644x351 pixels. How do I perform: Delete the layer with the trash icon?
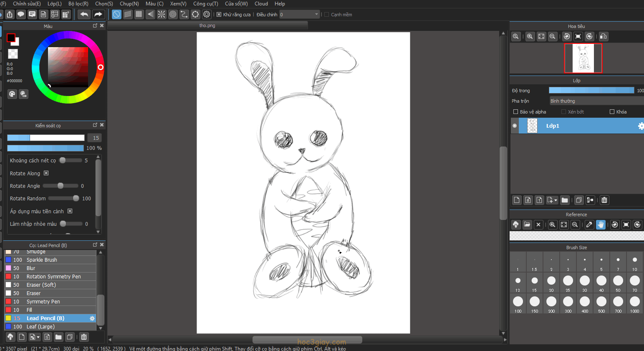[x=604, y=200]
